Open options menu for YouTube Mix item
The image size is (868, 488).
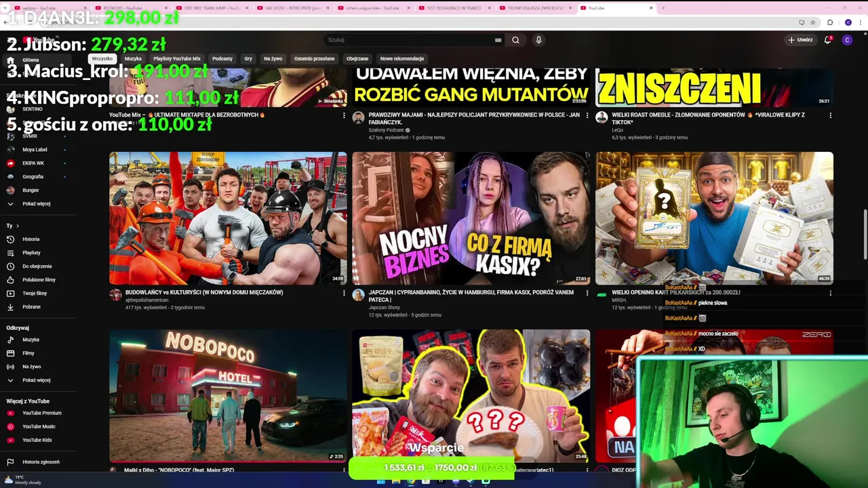click(x=344, y=116)
